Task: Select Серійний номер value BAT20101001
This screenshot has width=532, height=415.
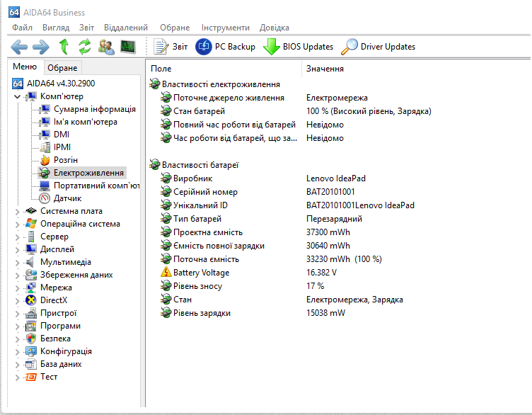Action: (x=330, y=192)
